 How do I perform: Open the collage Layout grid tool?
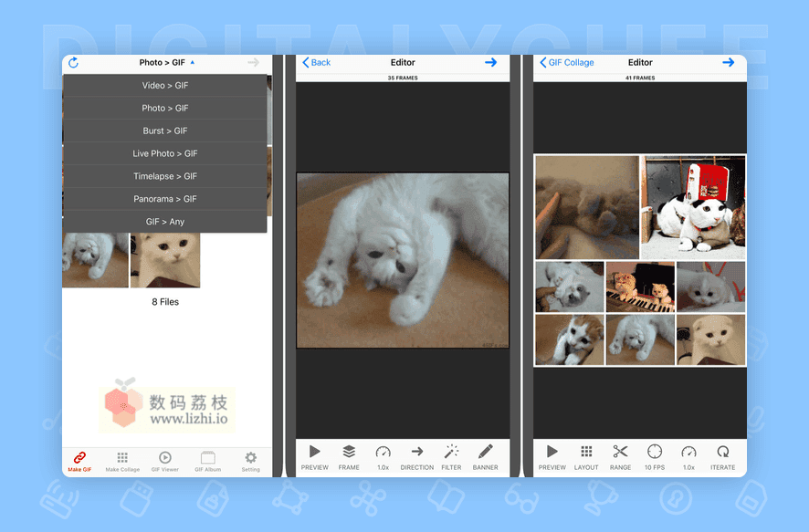(x=586, y=457)
